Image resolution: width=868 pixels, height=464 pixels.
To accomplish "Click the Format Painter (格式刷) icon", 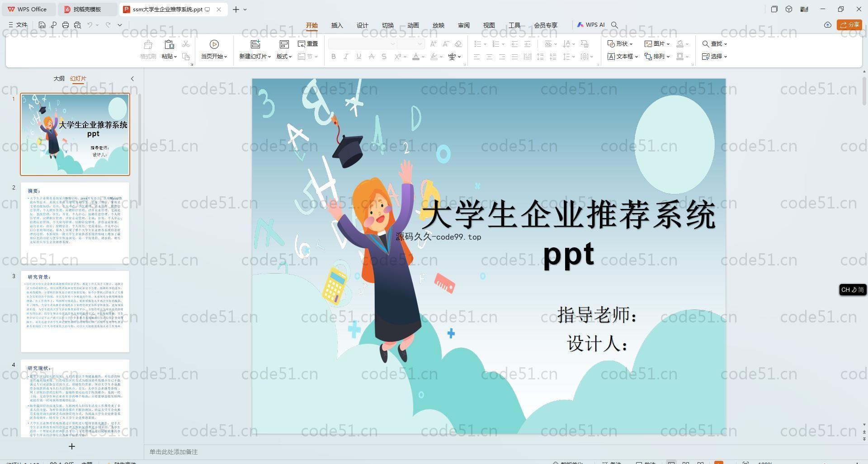I will (148, 44).
